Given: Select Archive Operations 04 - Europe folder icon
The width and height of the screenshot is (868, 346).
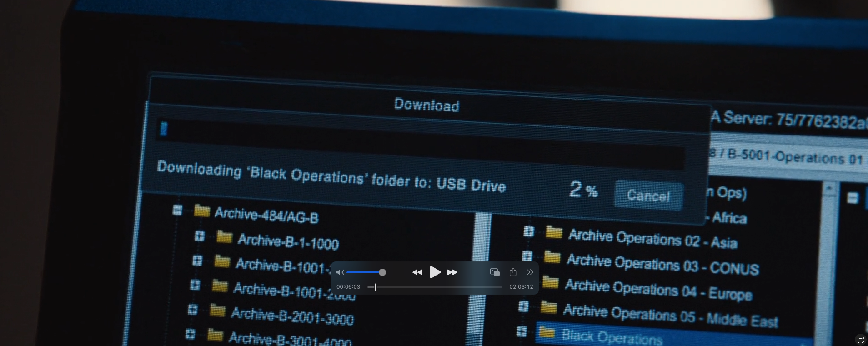Looking at the screenshot, I should tap(550, 282).
